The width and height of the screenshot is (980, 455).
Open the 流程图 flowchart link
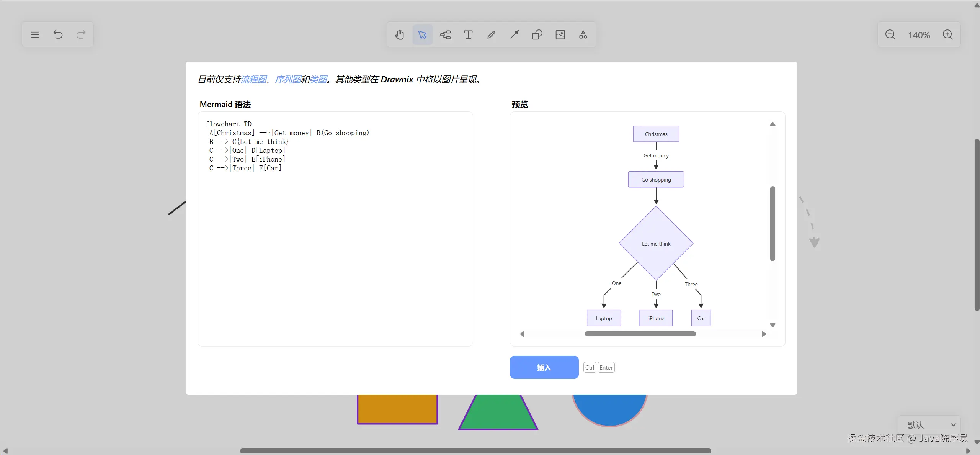click(x=254, y=79)
